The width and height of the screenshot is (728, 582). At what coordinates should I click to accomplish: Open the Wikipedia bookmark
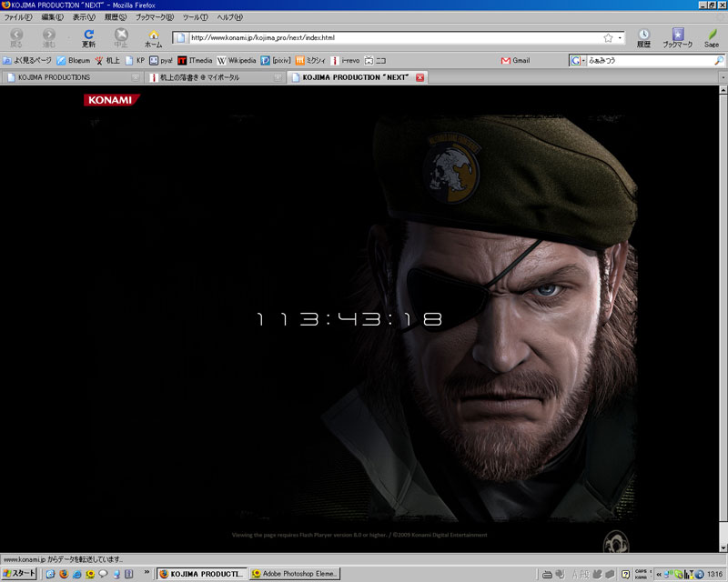click(237, 60)
